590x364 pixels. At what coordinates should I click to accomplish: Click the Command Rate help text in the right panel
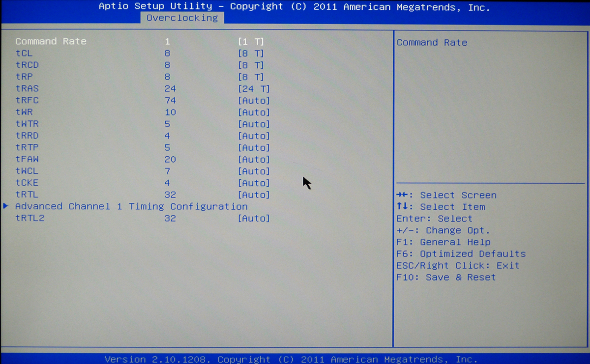pos(432,43)
